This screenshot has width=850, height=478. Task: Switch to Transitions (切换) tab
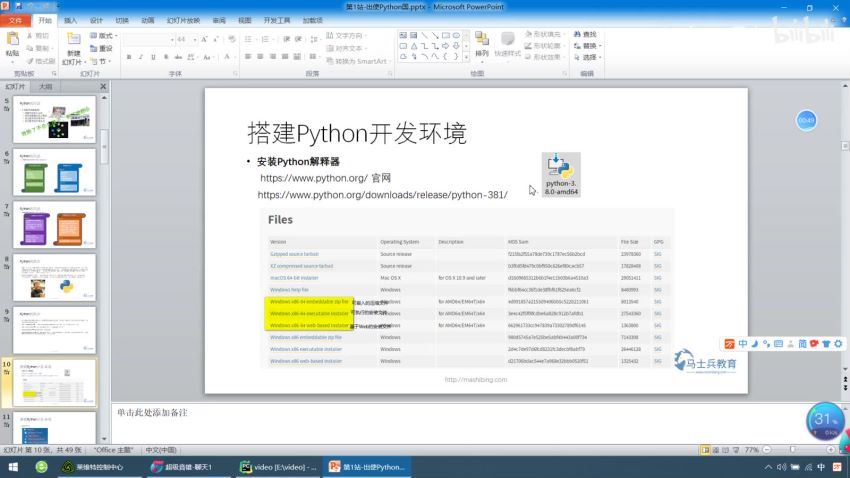(x=122, y=21)
